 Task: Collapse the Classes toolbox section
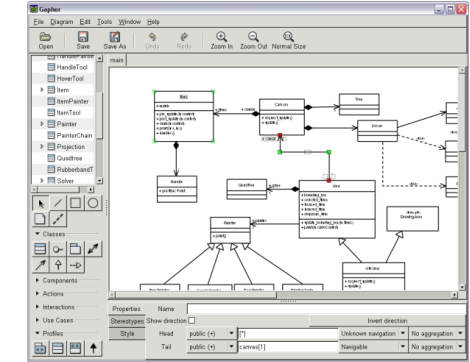point(37,234)
